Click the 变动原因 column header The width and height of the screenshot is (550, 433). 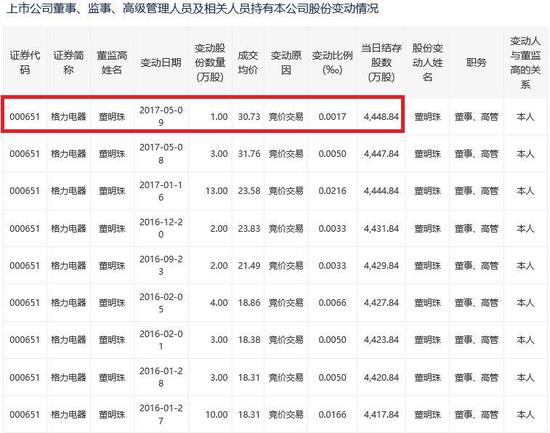pos(286,62)
